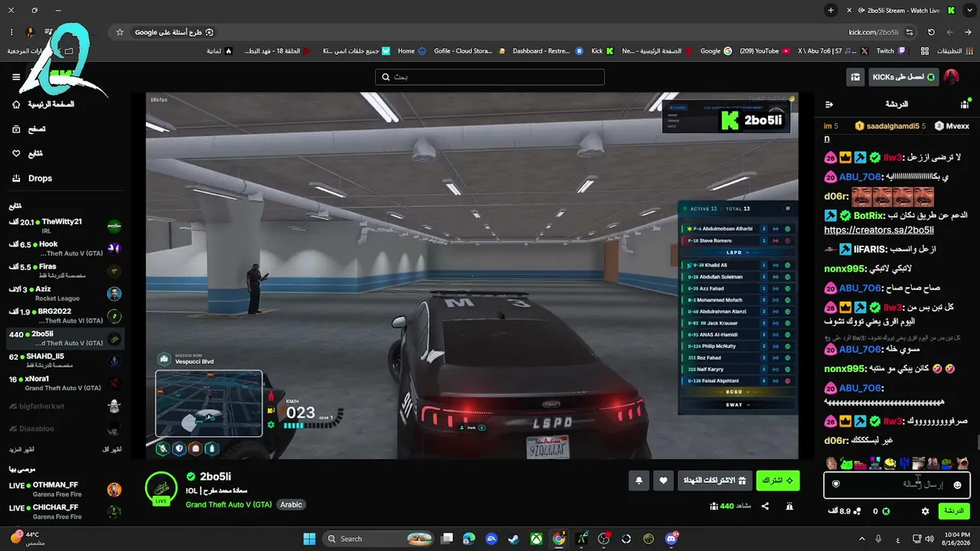Open Browse in the Kick sidebar
The image size is (980, 551).
(29, 129)
